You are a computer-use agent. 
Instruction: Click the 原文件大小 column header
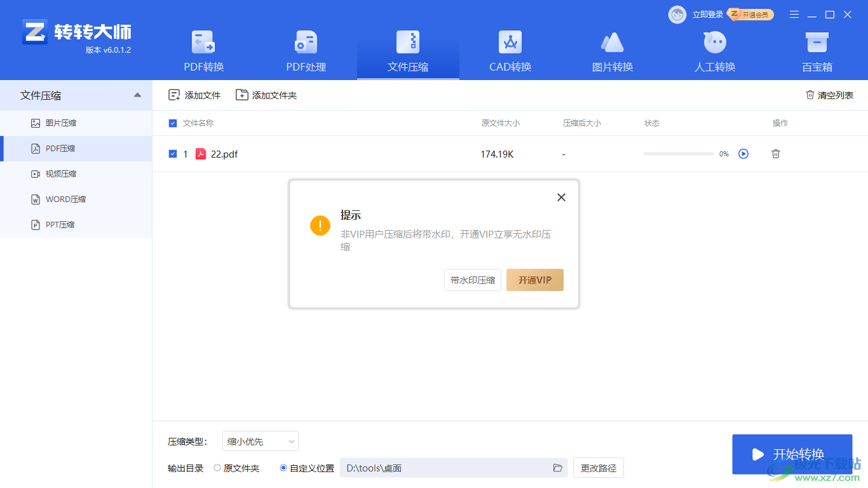coord(501,123)
